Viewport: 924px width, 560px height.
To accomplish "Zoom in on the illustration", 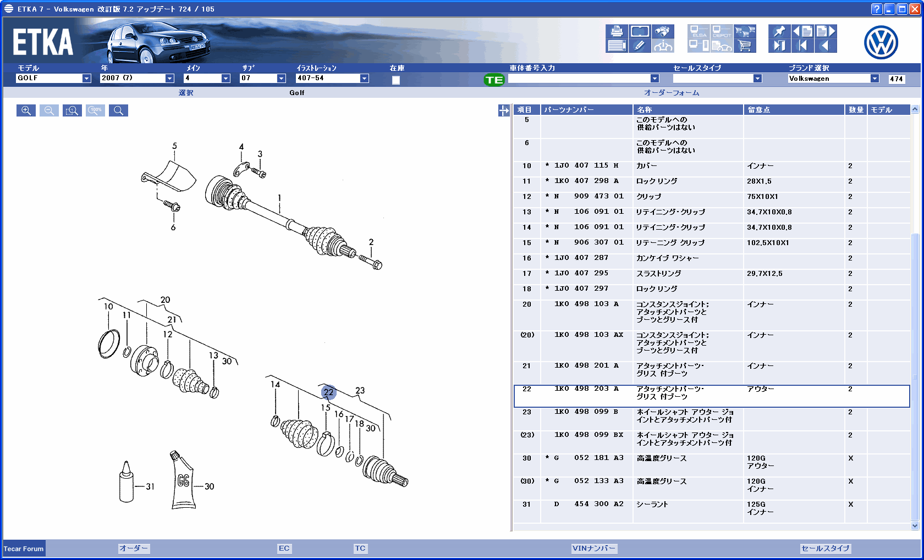I will pyautogui.click(x=26, y=110).
